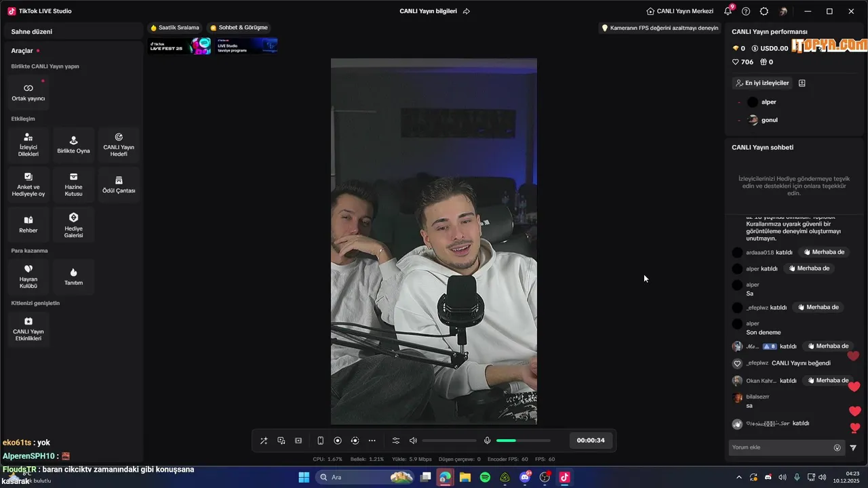The width and height of the screenshot is (868, 488).
Task: Click the camera FPS reduction tip
Action: (x=660, y=28)
